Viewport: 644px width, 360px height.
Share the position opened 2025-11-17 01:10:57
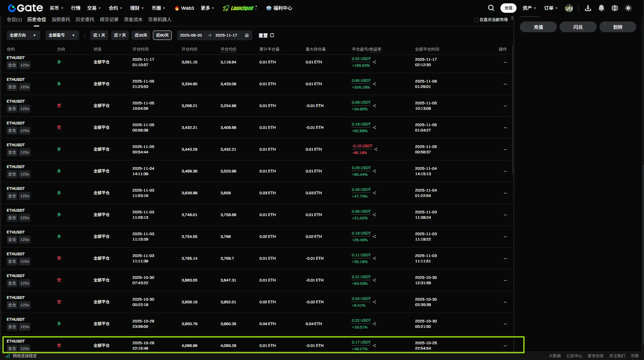pyautogui.click(x=374, y=62)
